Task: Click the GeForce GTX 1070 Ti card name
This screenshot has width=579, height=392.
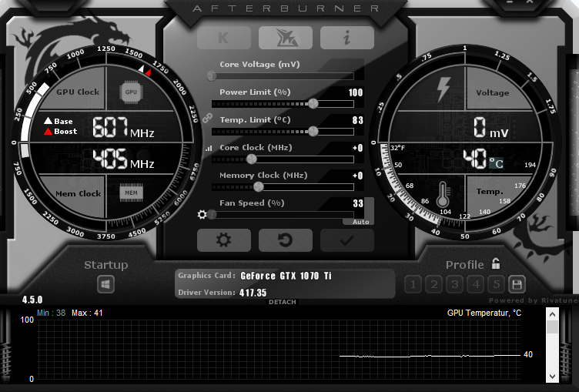Action: coord(286,276)
